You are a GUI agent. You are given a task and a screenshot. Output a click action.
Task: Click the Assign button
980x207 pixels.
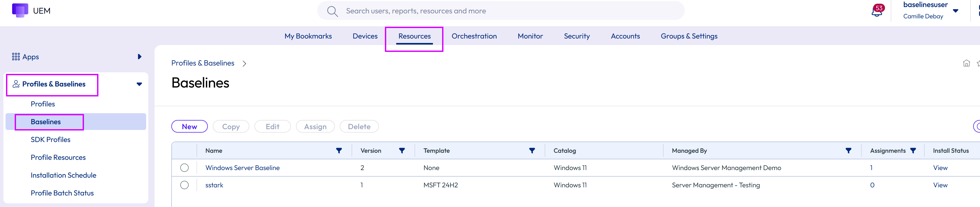[315, 127]
